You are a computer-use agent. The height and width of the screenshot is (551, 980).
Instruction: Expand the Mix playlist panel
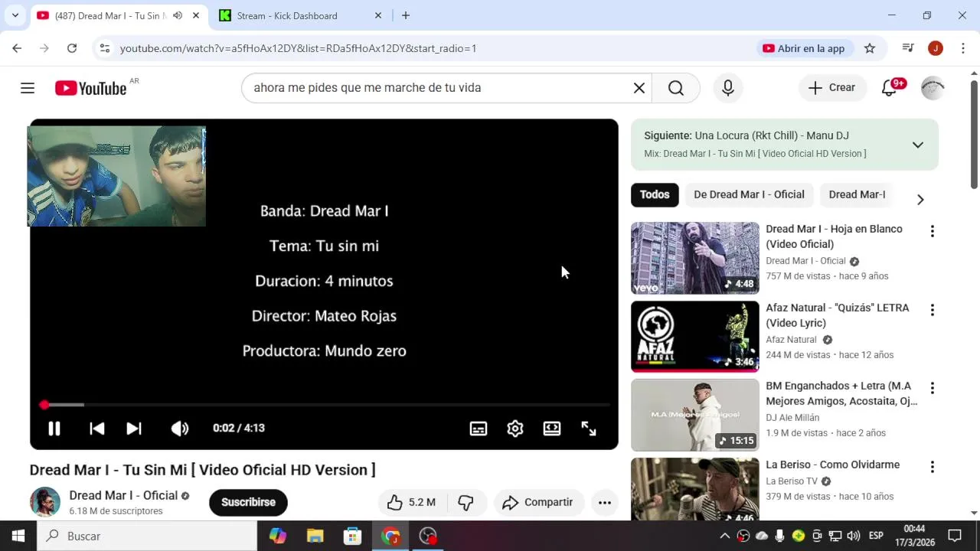click(918, 145)
